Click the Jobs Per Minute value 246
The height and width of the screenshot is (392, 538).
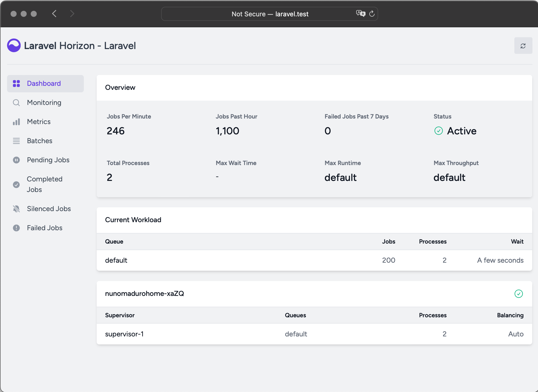116,131
